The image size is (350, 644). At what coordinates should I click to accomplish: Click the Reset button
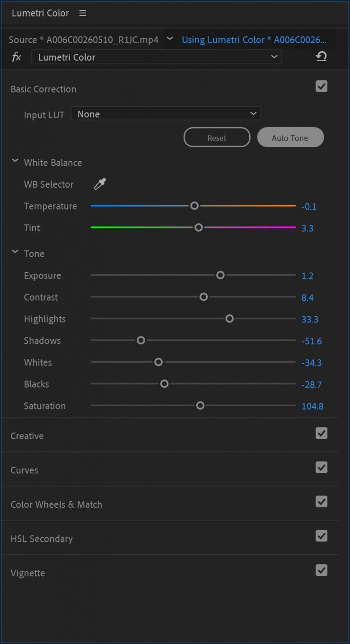[217, 138]
